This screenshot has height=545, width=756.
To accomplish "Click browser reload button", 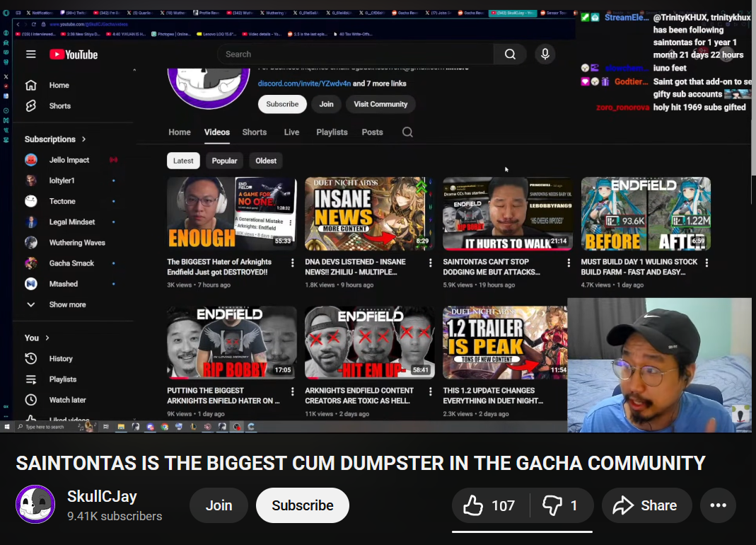I will [34, 24].
